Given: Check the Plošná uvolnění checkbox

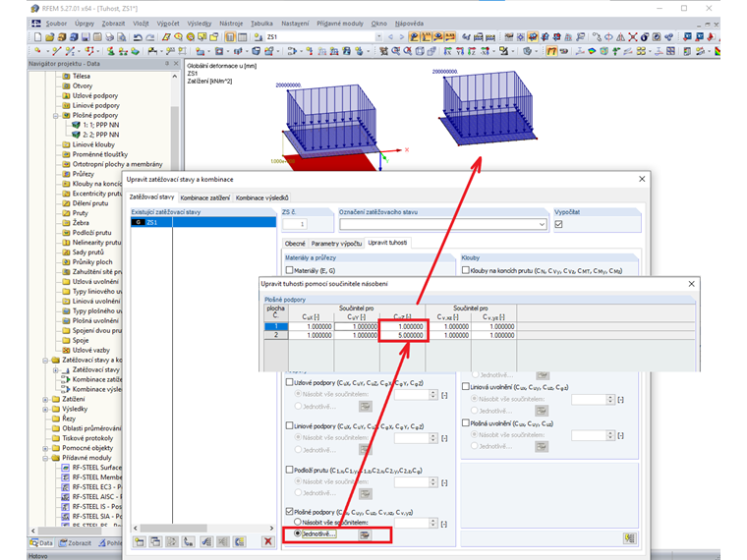Looking at the screenshot, I should pyautogui.click(x=466, y=422).
